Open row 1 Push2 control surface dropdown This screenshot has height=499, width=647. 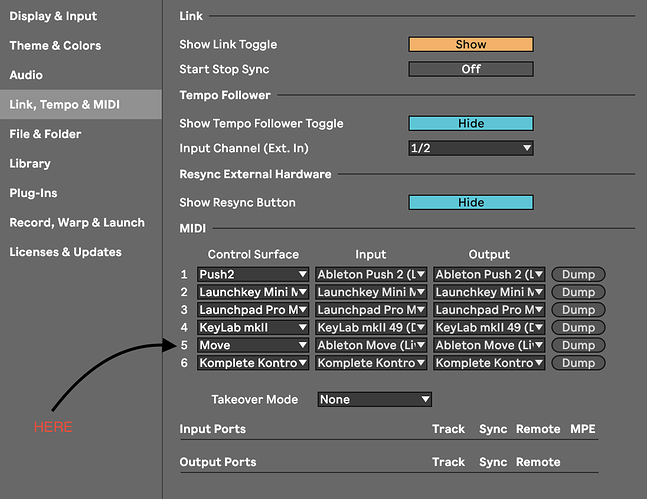click(252, 274)
